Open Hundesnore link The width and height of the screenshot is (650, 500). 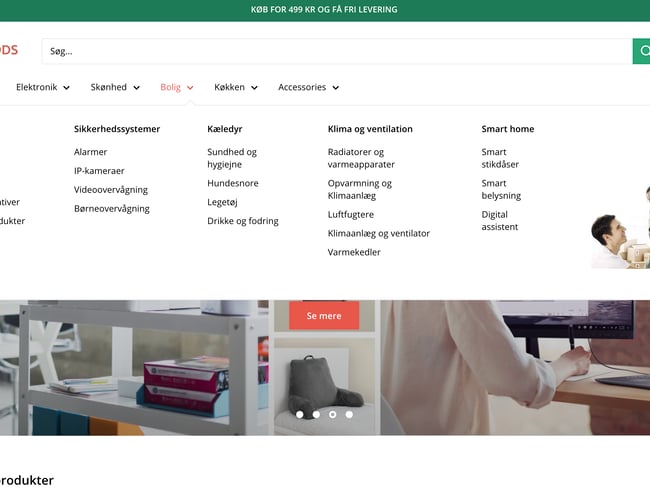click(233, 183)
